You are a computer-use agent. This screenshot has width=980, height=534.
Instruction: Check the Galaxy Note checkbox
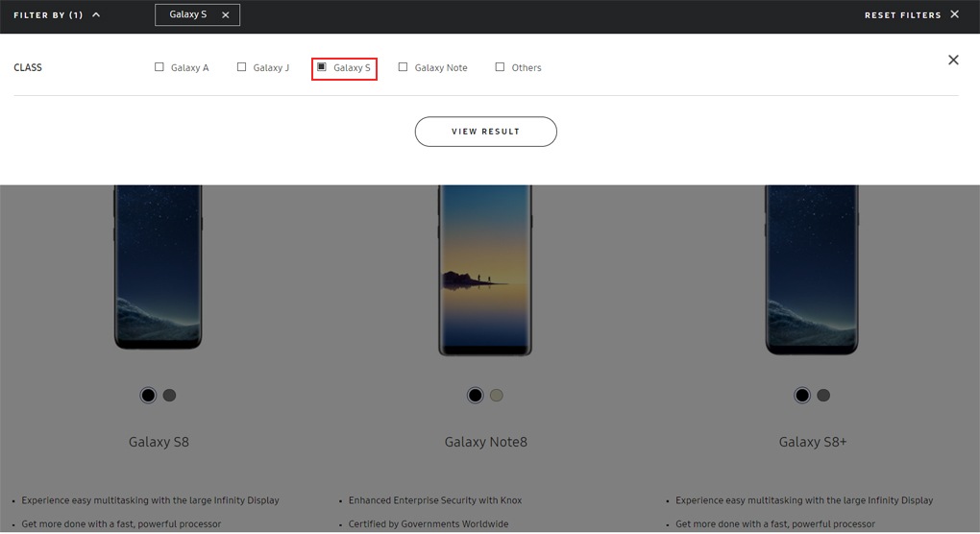pos(404,67)
